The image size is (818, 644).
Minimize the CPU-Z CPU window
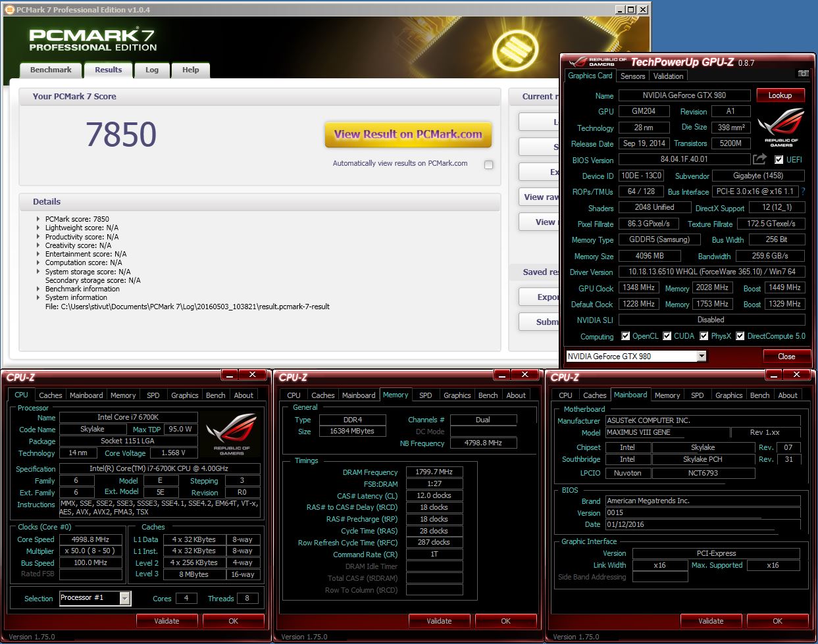point(229,374)
